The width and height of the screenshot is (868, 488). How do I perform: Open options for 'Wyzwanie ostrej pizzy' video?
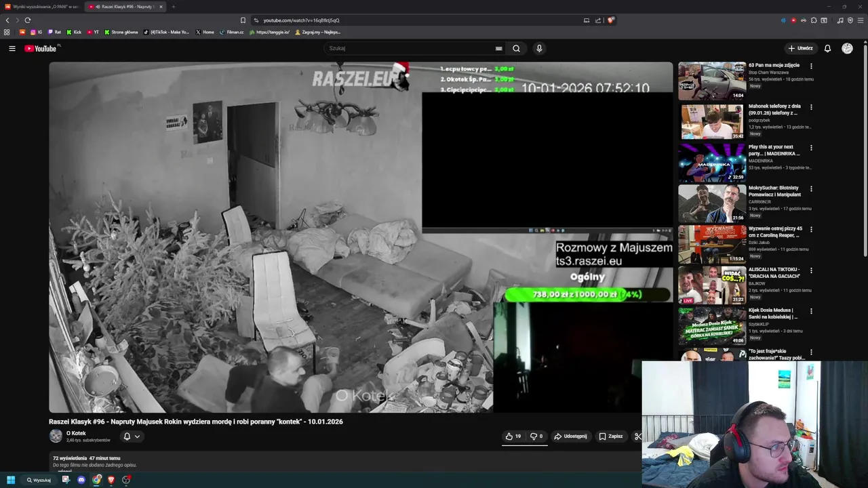(811, 230)
